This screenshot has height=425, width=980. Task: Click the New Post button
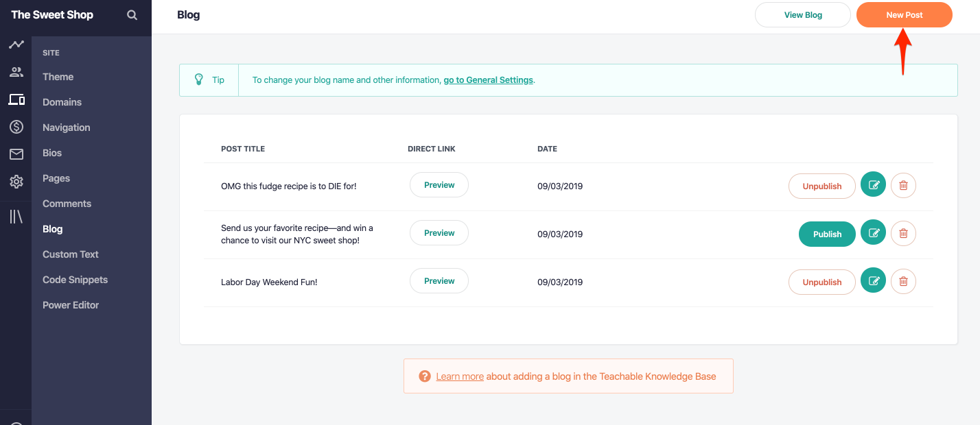(x=905, y=15)
